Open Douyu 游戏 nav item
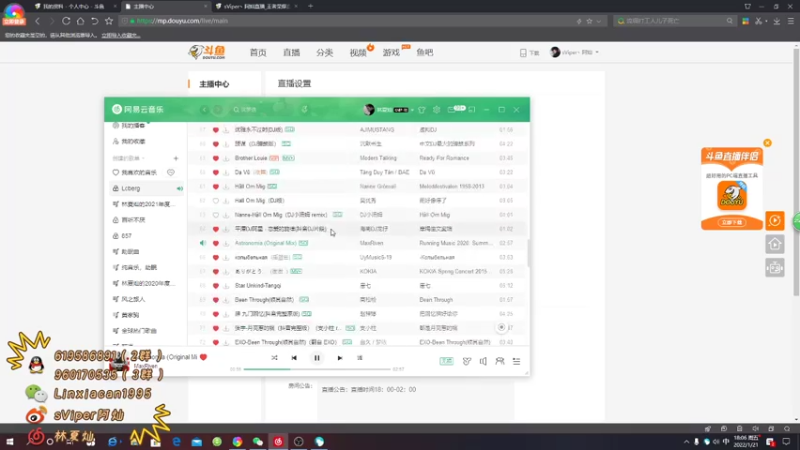The image size is (800, 450). 391,53
